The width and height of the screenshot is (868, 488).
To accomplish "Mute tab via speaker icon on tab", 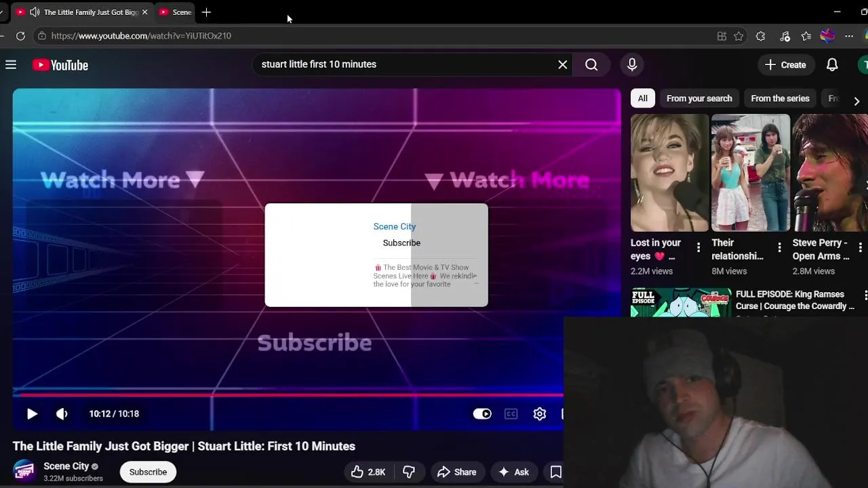I will pyautogui.click(x=34, y=12).
